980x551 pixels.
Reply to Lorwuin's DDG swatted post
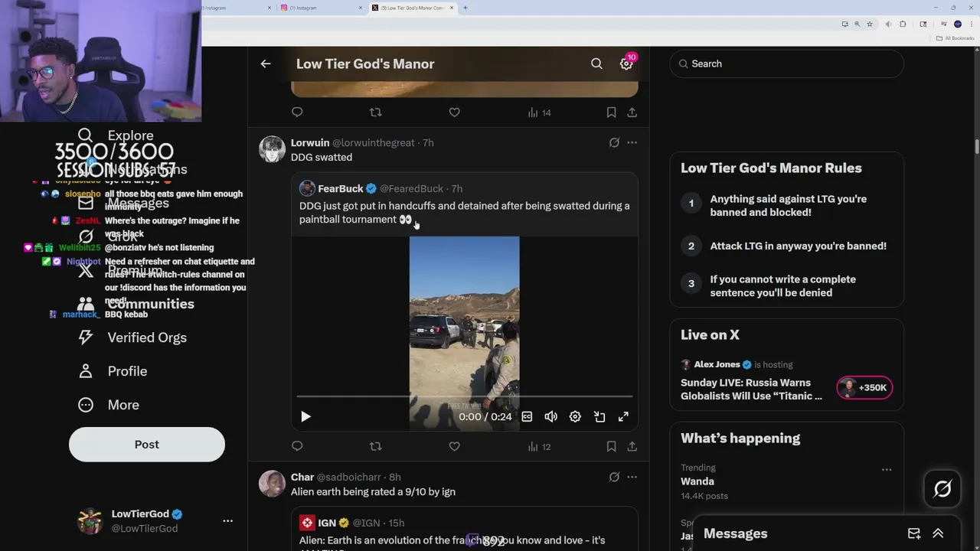(297, 446)
